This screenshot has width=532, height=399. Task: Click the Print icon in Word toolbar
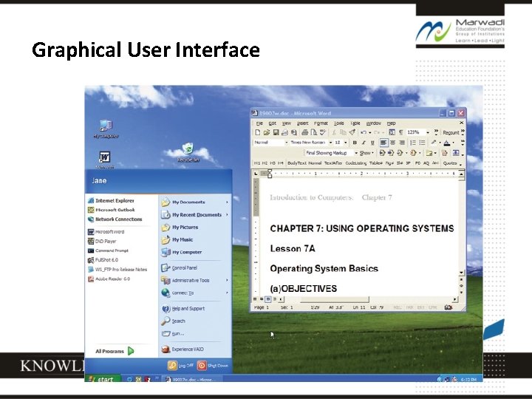(x=304, y=133)
